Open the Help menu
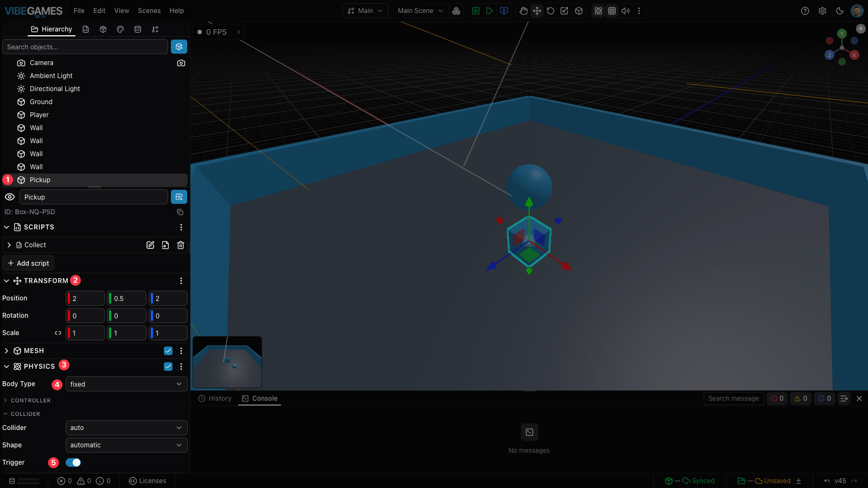Screen dimensions: 868x488 177,11
